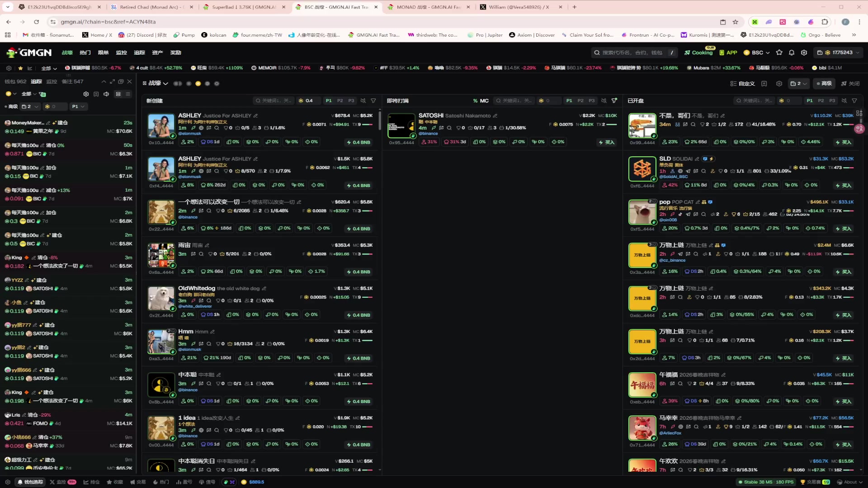Click 0.4 BNB buy button for first ASHLEY

pos(359,142)
